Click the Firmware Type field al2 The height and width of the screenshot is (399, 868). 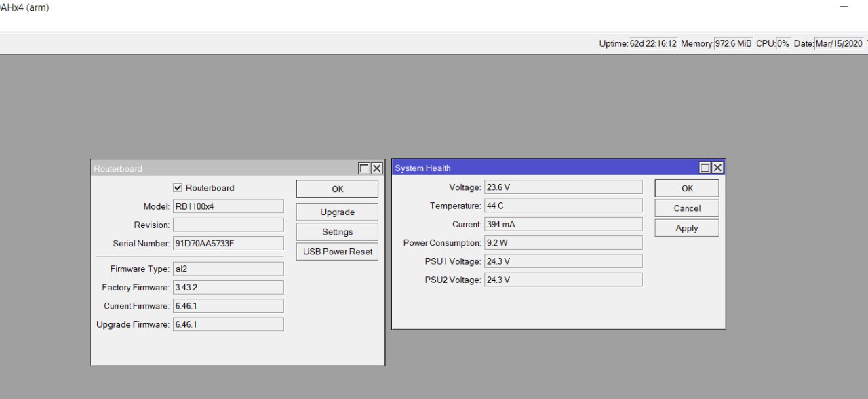coord(229,269)
